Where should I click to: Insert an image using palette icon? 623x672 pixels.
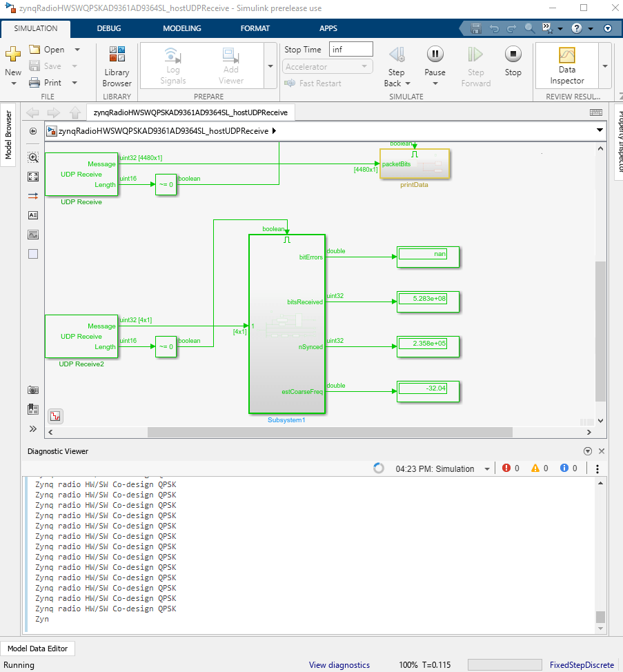33,235
